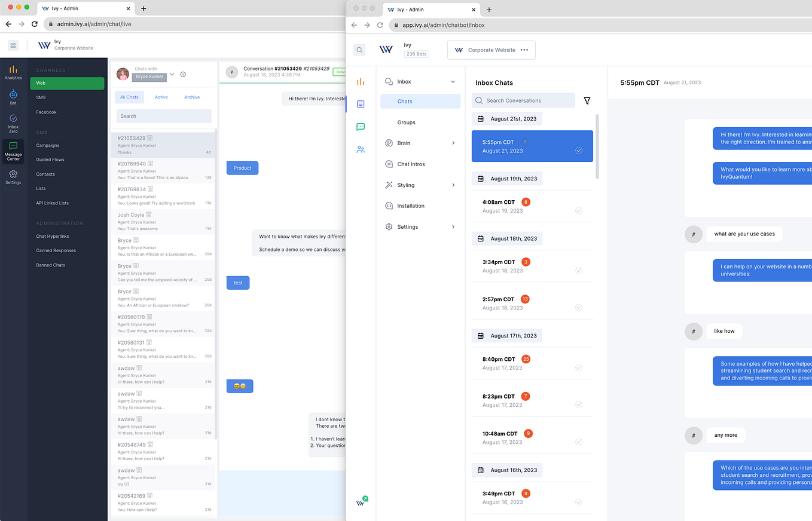Click the Message Center icon
This screenshot has height=521, width=812.
(13, 151)
